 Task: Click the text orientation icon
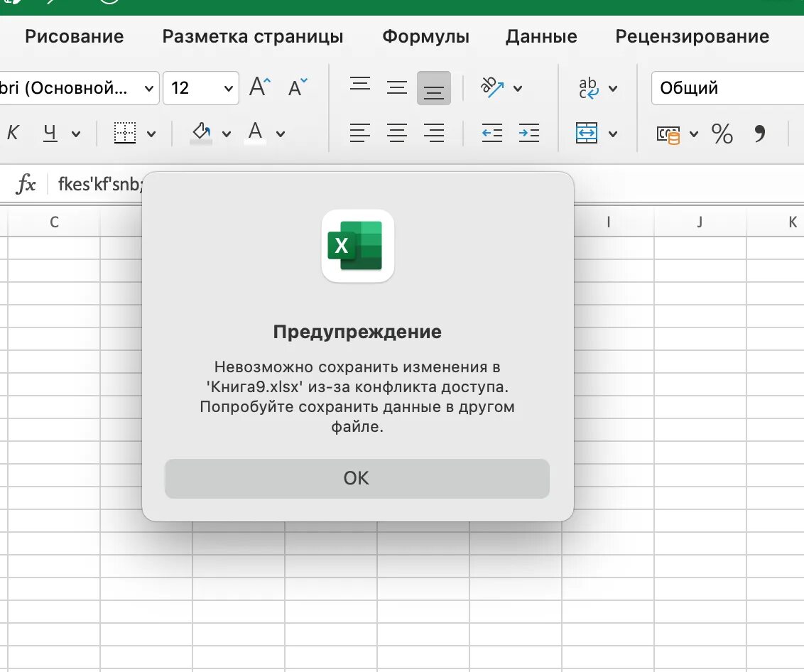point(492,87)
